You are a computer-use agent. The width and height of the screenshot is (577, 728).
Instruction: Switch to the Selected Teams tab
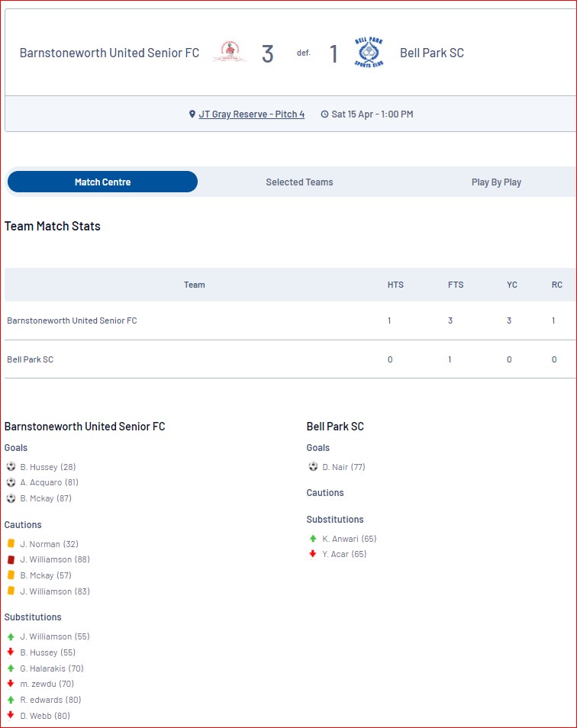point(299,182)
